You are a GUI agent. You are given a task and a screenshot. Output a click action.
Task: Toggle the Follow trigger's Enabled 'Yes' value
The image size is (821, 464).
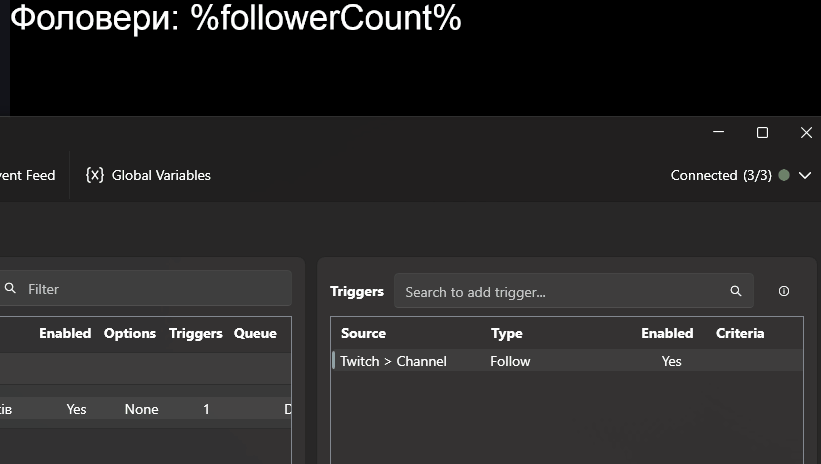(x=671, y=361)
